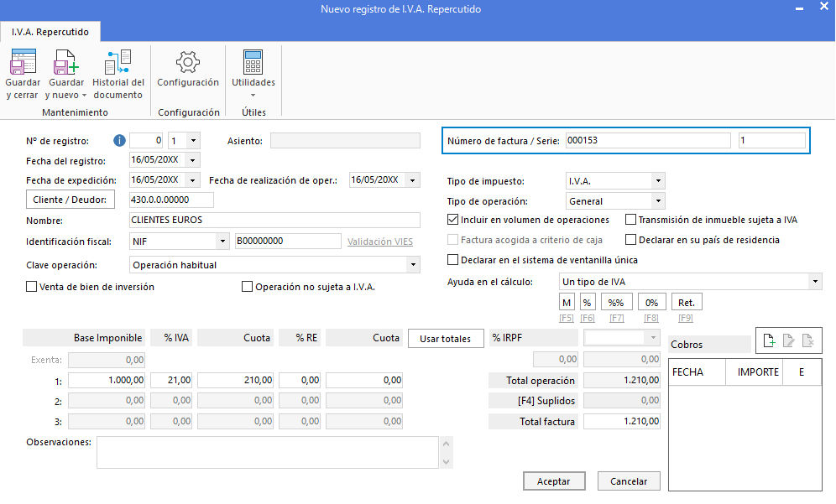The image size is (836, 504).
Task: Select I.V.A. Repercutido tab
Action: click(x=50, y=32)
